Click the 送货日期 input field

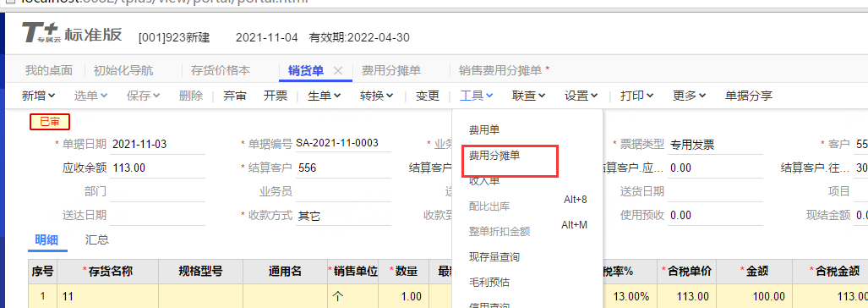pos(715,192)
